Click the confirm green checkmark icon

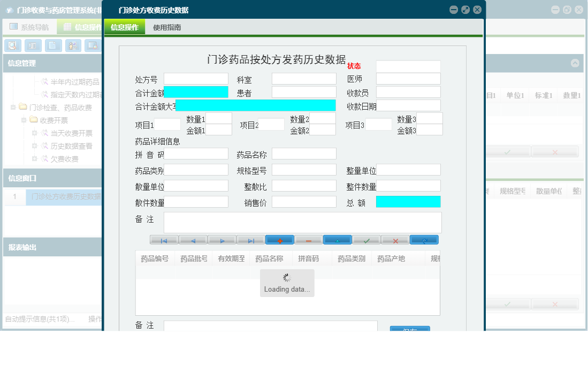(x=366, y=240)
